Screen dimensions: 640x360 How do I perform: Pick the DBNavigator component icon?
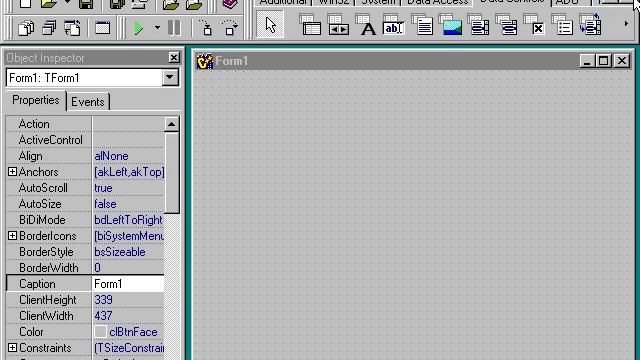pos(338,24)
